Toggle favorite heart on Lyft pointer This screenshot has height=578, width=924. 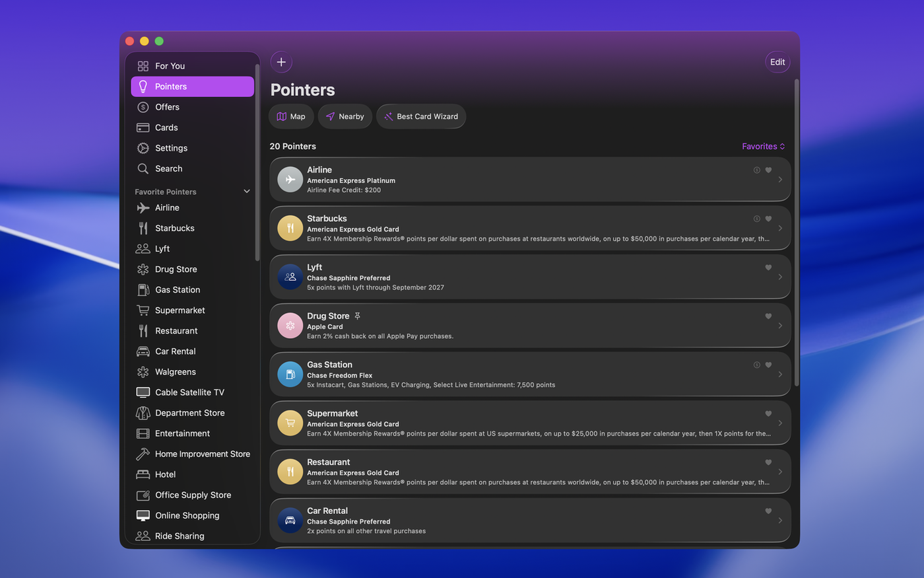point(768,268)
